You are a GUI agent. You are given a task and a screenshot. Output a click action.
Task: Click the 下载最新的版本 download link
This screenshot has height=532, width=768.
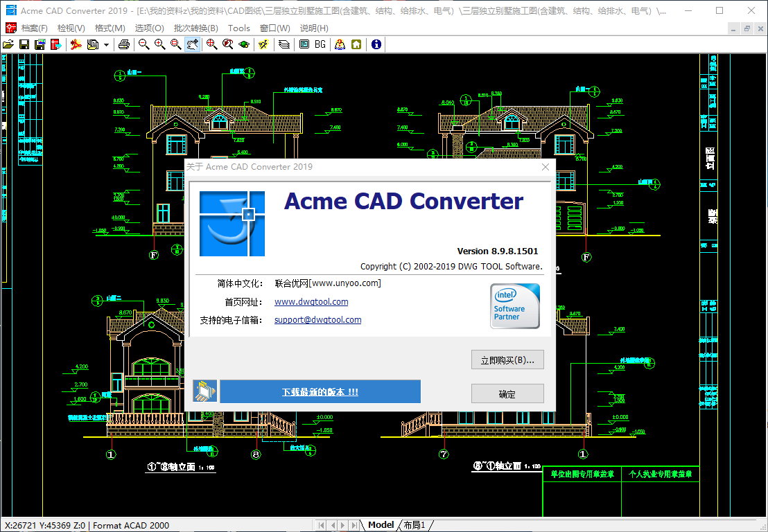320,392
